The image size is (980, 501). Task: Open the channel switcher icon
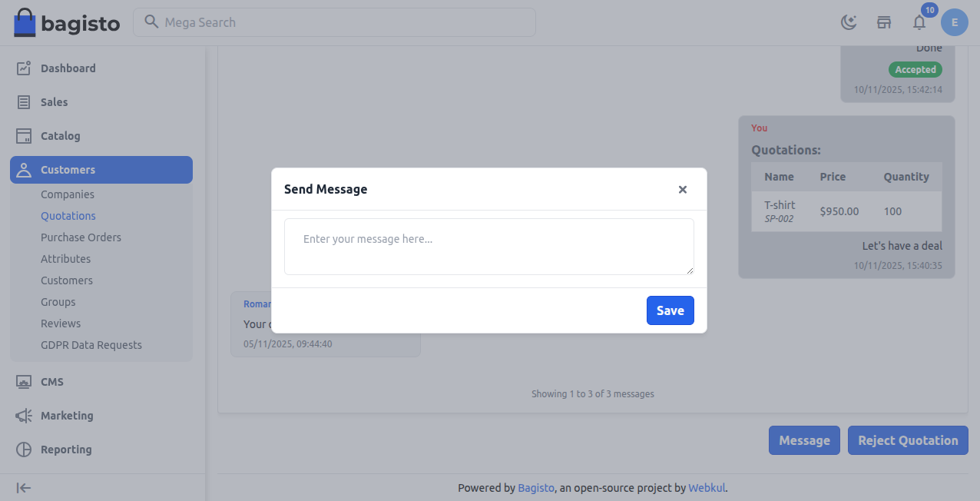pyautogui.click(x=884, y=22)
